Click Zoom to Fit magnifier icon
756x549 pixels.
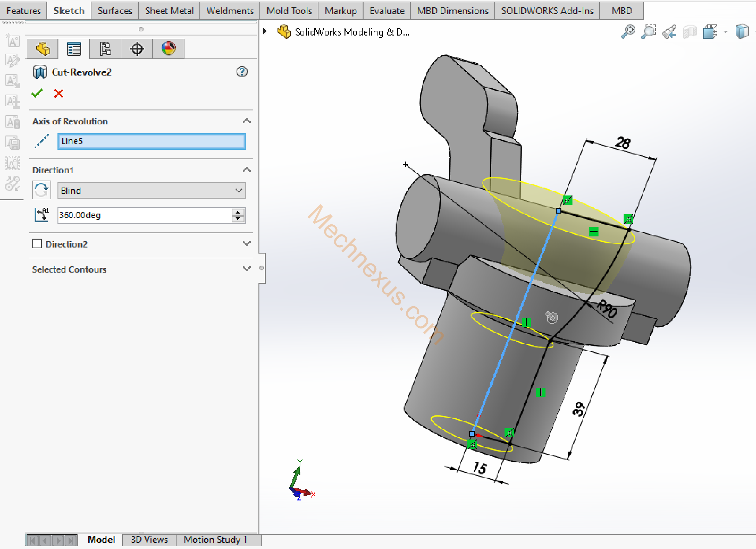pos(628,32)
